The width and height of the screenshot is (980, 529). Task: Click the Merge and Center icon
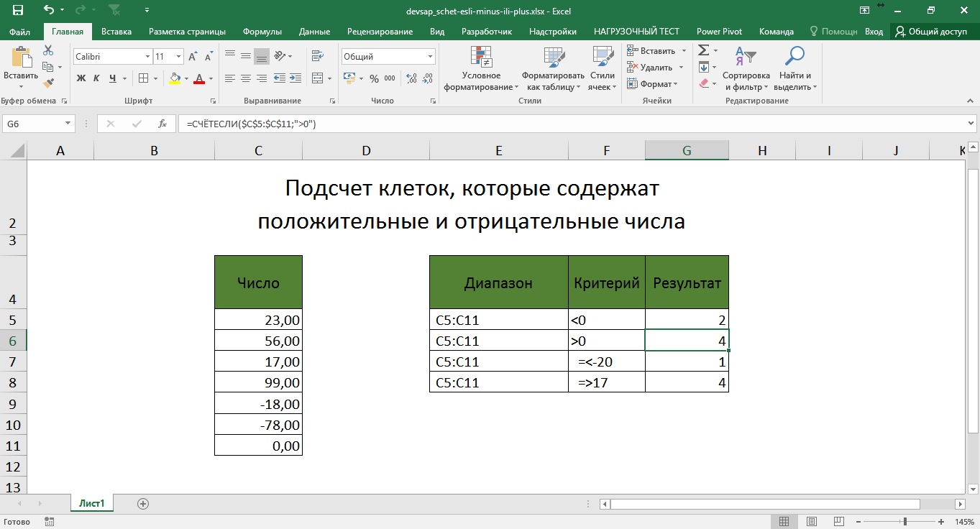point(316,78)
